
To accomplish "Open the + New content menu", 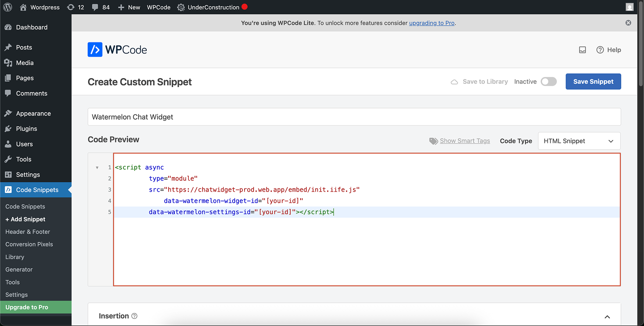I will [x=129, y=7].
